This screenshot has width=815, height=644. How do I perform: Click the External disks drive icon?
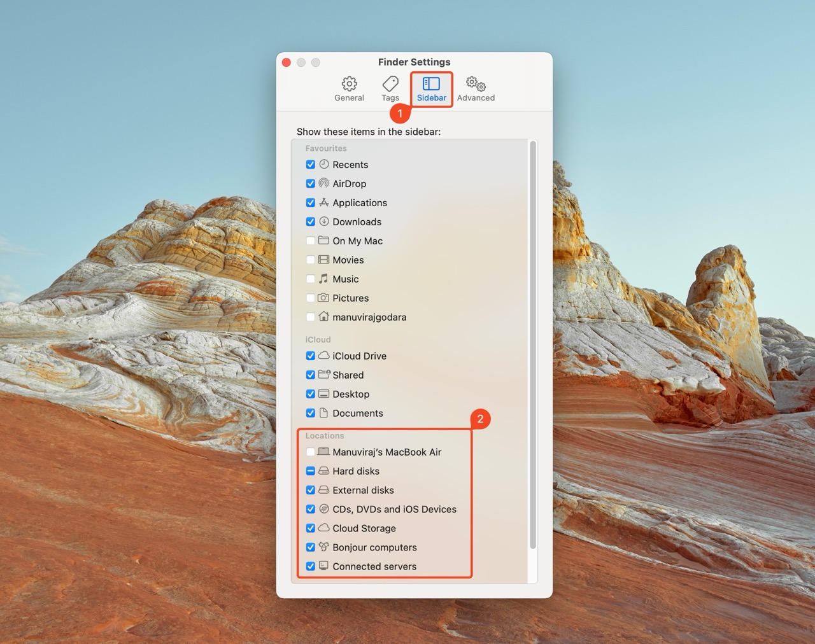point(324,490)
